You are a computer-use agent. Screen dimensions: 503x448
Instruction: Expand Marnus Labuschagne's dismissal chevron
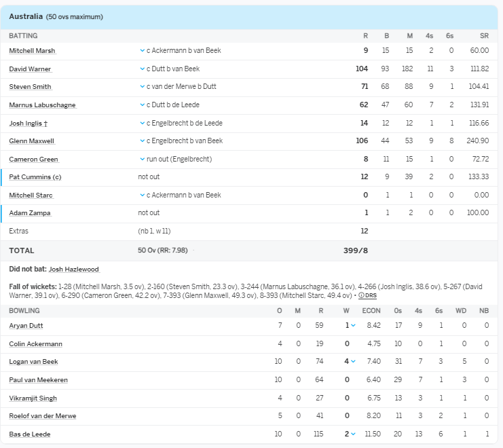pos(142,105)
